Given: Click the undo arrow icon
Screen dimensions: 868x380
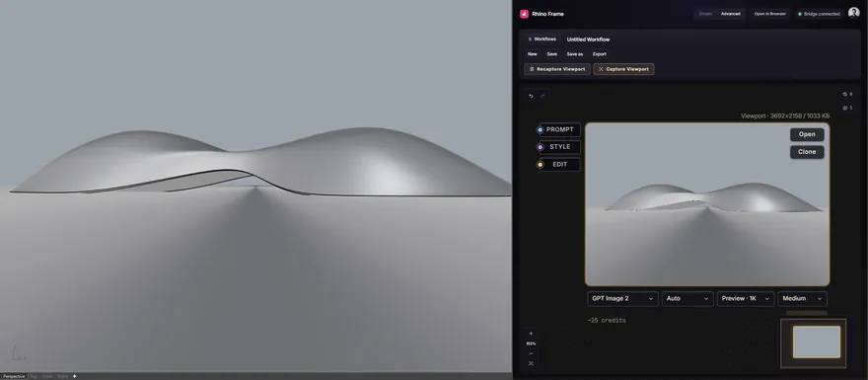Looking at the screenshot, I should pyautogui.click(x=531, y=96).
